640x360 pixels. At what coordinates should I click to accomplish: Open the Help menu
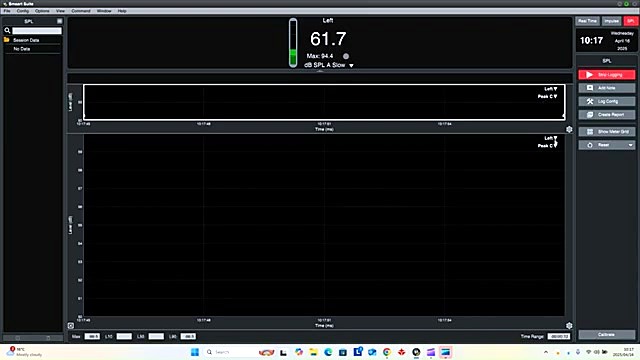click(122, 11)
